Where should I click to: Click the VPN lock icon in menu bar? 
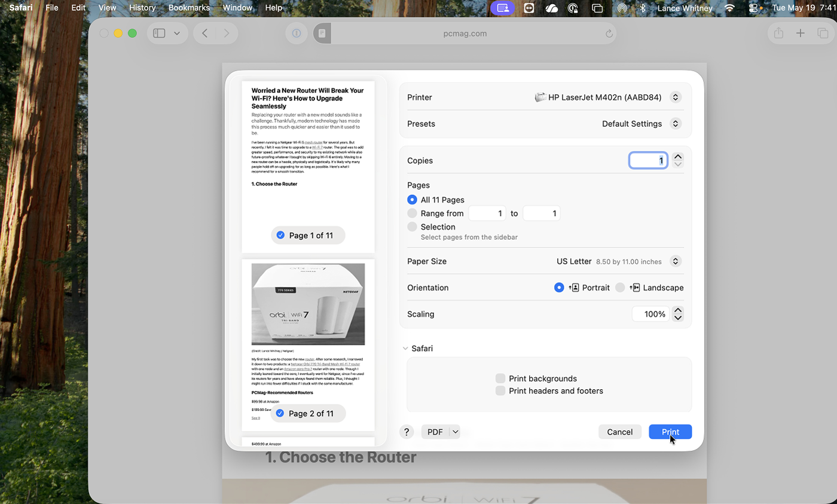573,8
